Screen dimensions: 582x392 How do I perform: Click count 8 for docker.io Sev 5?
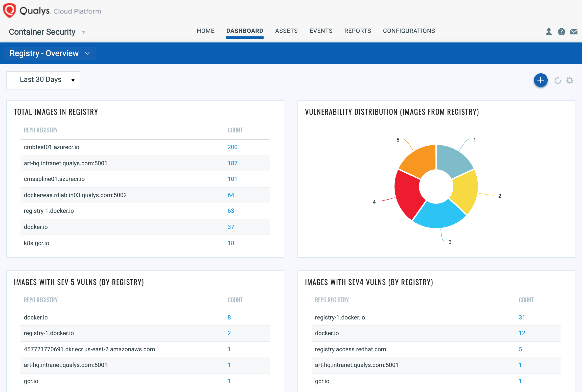(229, 317)
